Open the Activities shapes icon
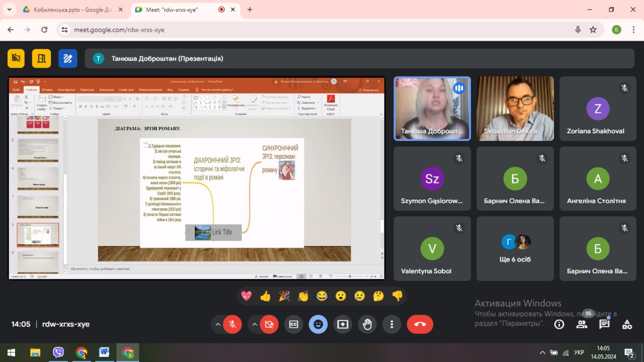This screenshot has height=362, width=644. (x=627, y=324)
